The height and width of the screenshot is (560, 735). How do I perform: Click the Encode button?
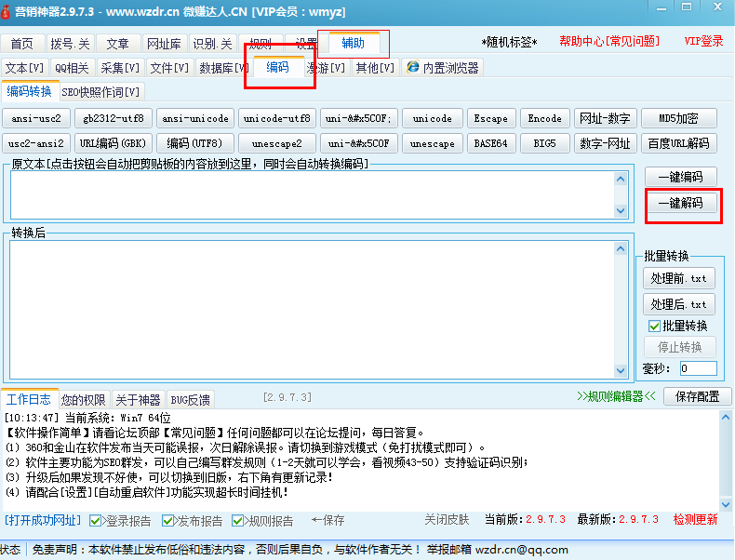[544, 118]
